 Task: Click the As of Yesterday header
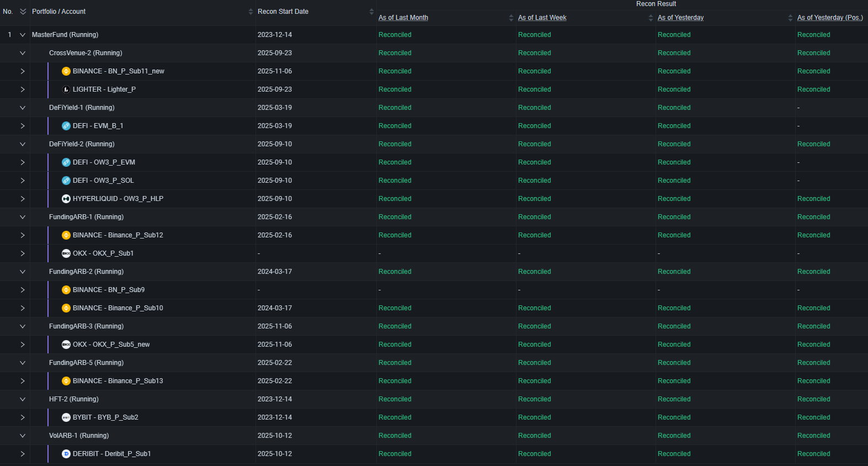[681, 18]
